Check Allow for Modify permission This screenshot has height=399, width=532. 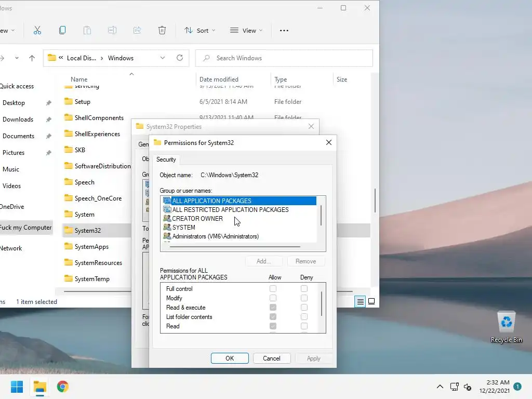click(273, 298)
